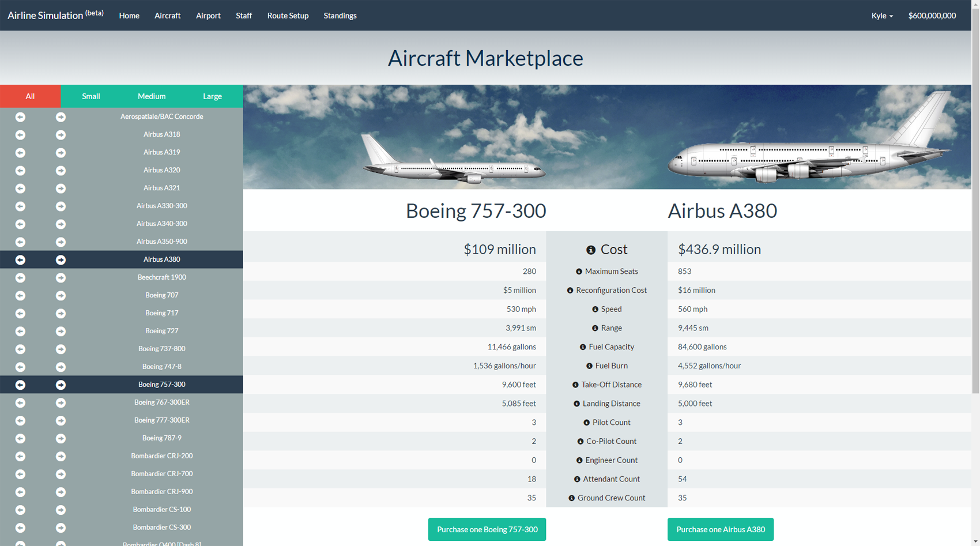Click left arrow for Boeing 747-8
980x546 pixels.
(20, 367)
